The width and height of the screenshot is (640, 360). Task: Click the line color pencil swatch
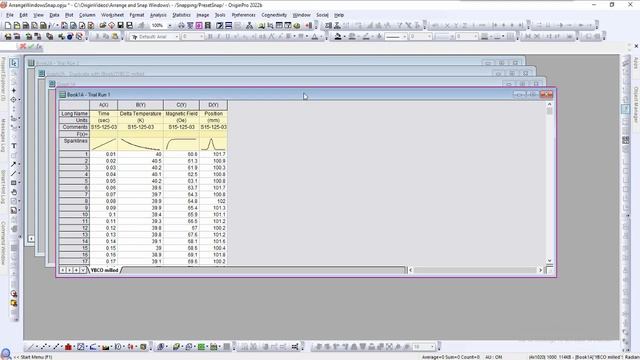[366, 37]
